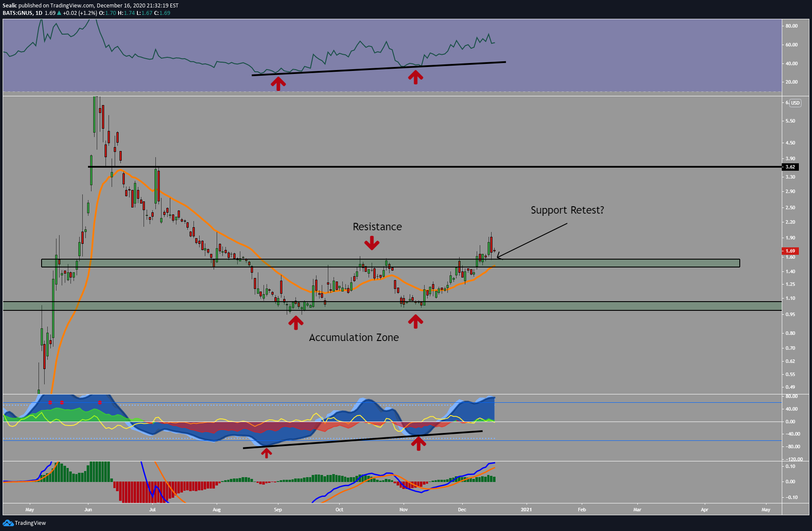The height and width of the screenshot is (531, 812).
Task: Click the 5.50 label on price axis
Action: coord(790,121)
